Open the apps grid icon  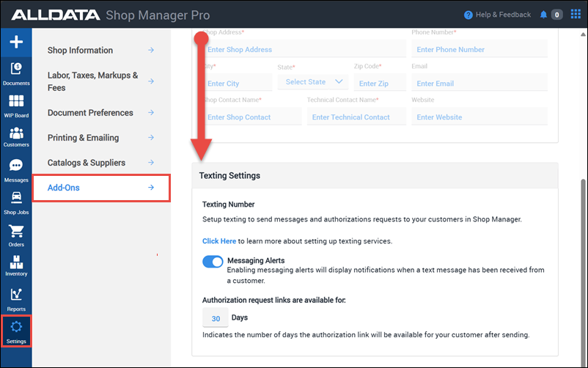pyautogui.click(x=576, y=14)
